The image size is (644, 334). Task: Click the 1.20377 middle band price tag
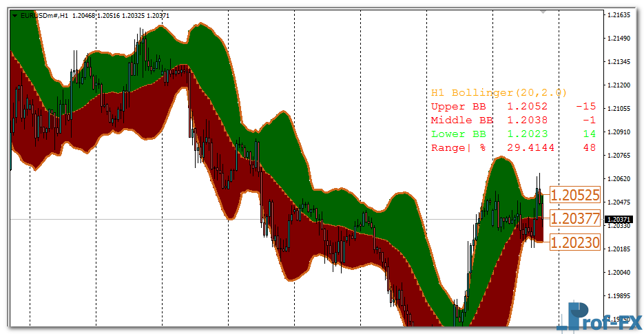(x=575, y=219)
